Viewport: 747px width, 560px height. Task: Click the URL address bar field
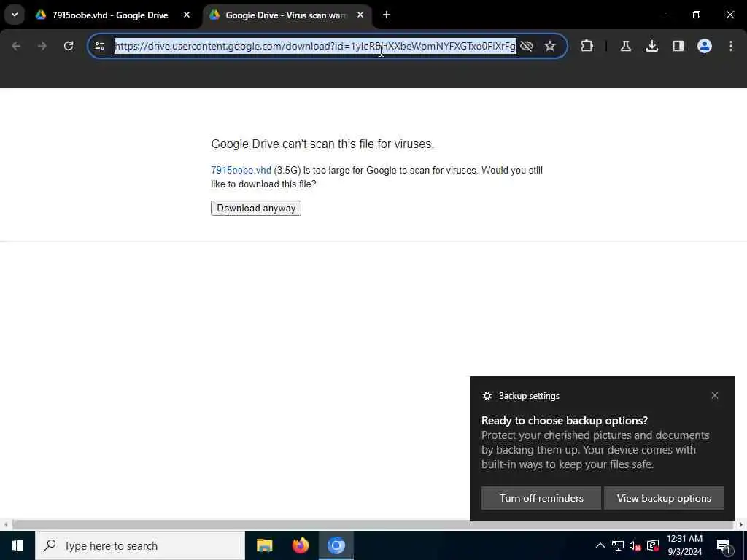pos(315,46)
